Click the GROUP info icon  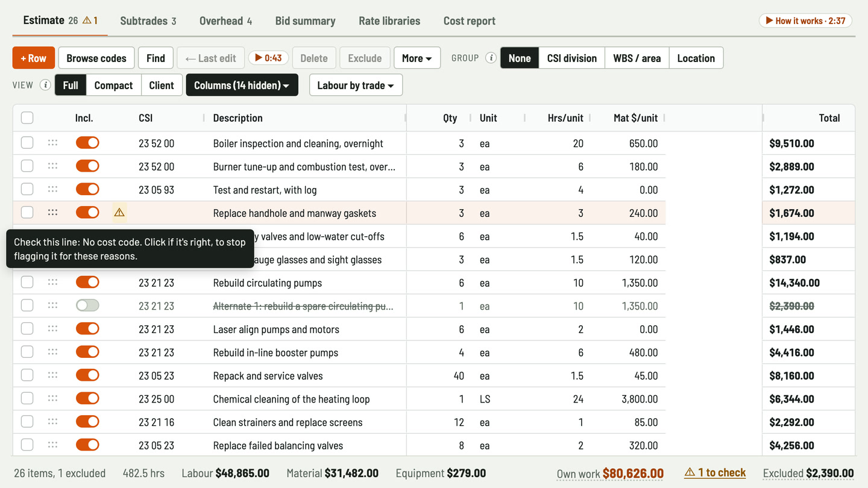tap(491, 58)
